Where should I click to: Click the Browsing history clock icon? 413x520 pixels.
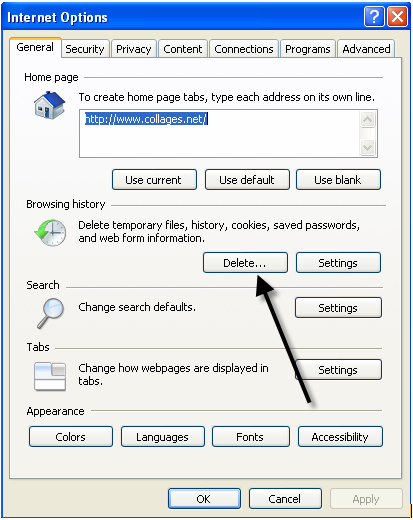click(50, 233)
